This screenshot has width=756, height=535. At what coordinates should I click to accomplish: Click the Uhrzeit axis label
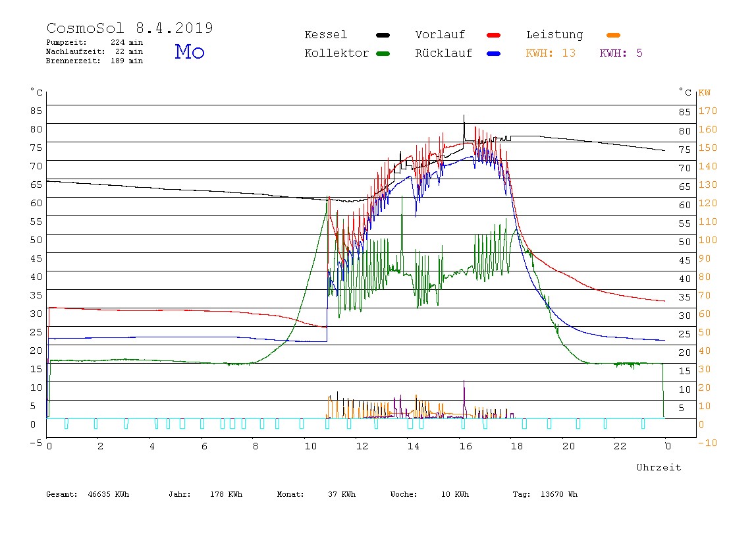tap(659, 467)
